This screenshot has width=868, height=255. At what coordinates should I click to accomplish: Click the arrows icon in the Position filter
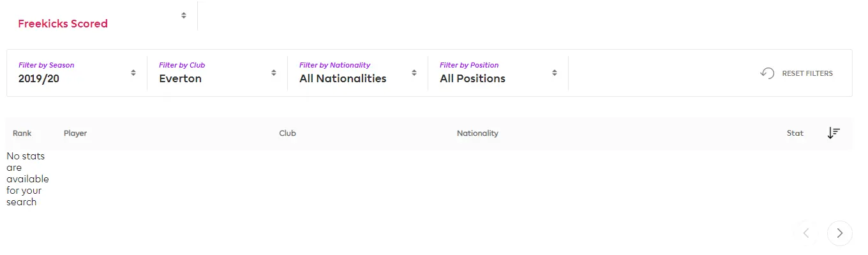[555, 73]
